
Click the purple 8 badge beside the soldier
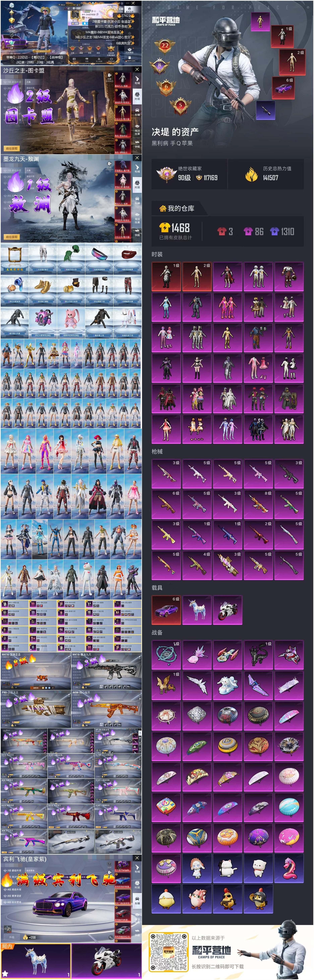(160, 66)
